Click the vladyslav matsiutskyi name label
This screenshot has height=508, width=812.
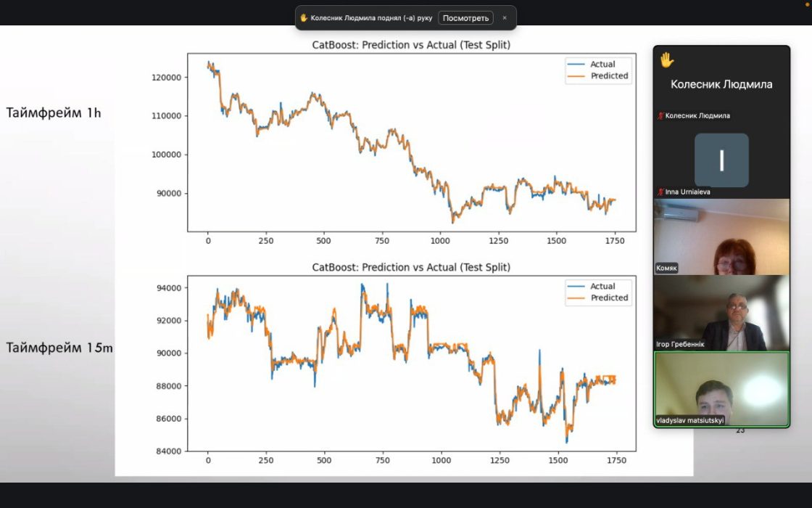click(689, 420)
